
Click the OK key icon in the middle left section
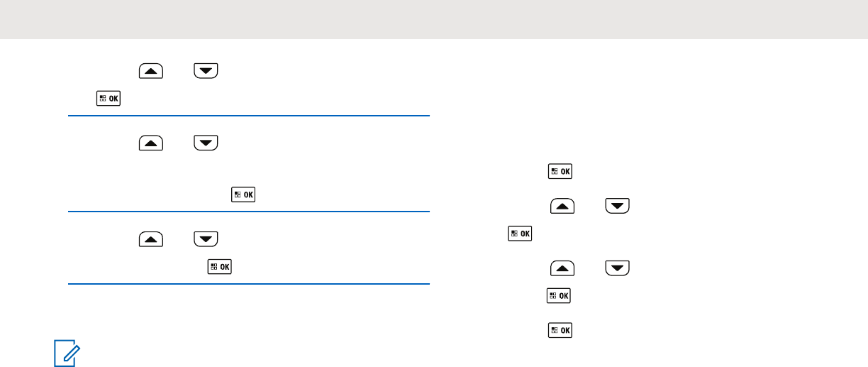point(244,195)
